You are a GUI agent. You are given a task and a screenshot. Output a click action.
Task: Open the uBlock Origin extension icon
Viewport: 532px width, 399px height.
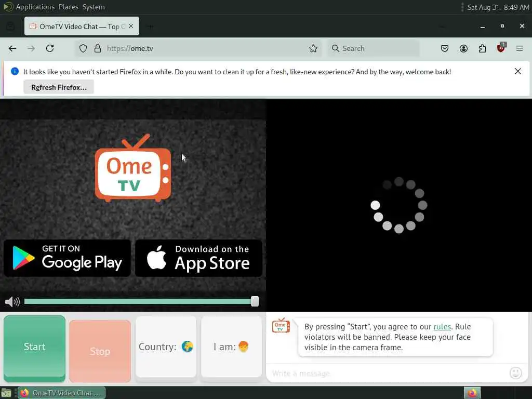(501, 48)
